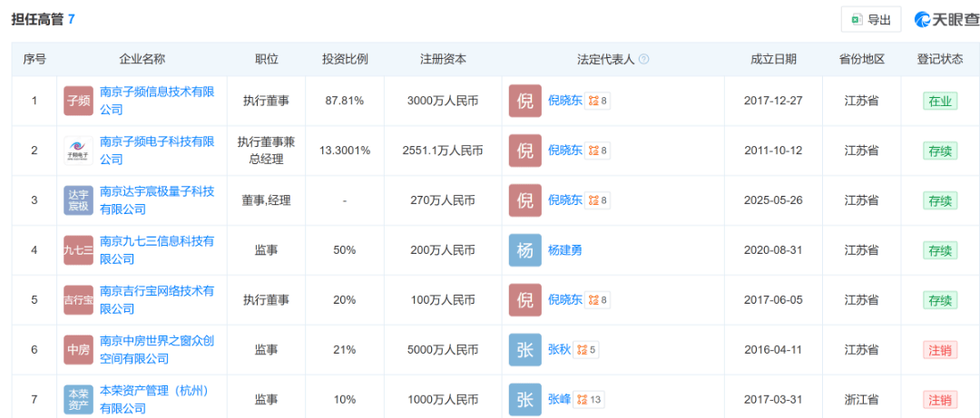Click the 倪 avatar in the 2025-05-26 row

[525, 200]
